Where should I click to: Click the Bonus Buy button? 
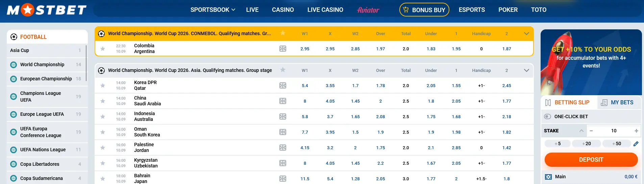point(424,10)
